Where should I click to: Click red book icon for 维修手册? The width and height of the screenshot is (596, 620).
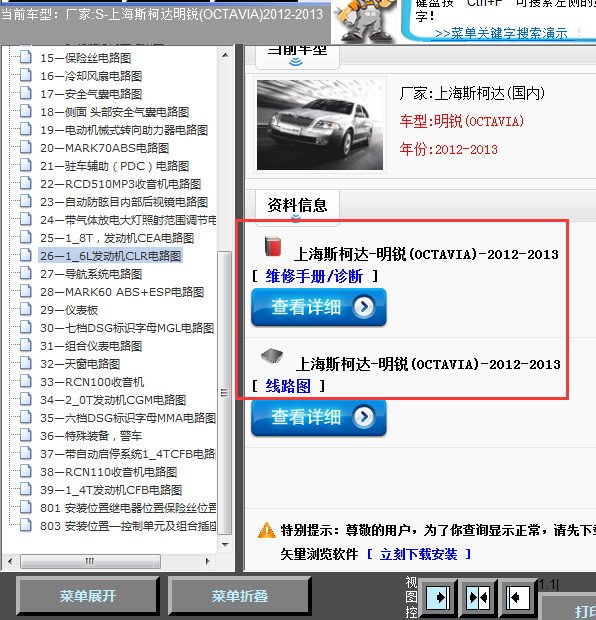coord(273,246)
